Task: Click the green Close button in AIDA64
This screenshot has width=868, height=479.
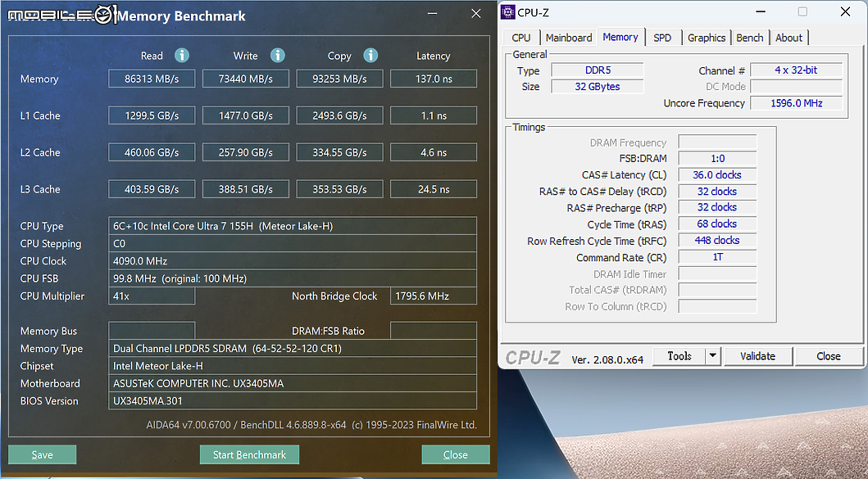Action: coord(456,454)
